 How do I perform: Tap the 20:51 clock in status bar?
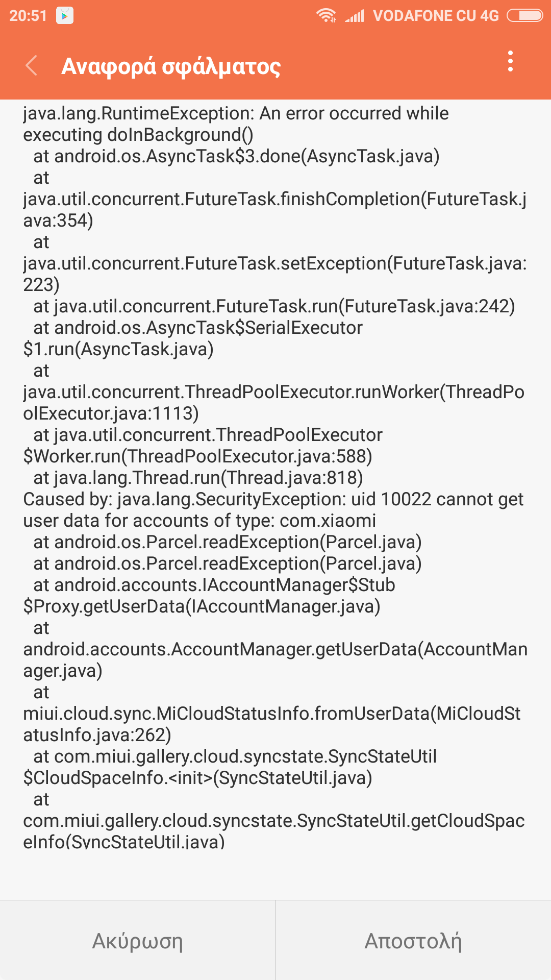pyautogui.click(x=28, y=16)
